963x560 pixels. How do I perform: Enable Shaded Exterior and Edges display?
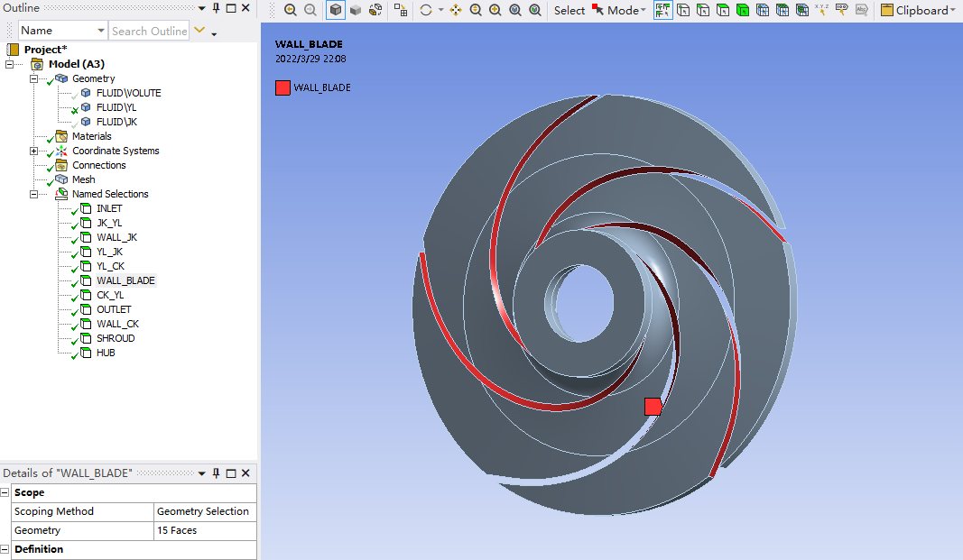(336, 10)
